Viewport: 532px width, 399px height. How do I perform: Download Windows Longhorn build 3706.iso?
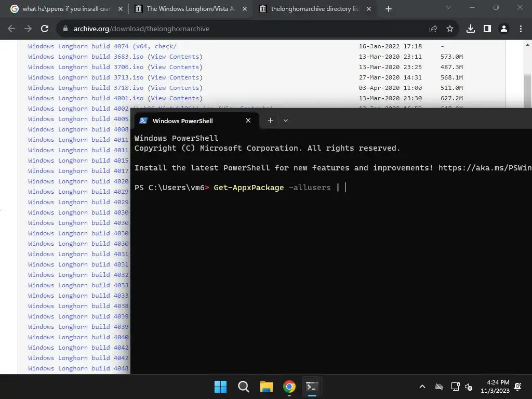tap(86, 67)
